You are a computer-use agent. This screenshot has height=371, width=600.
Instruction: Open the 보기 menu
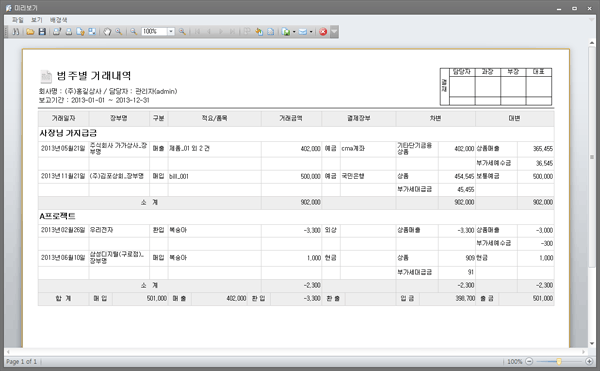coord(37,20)
